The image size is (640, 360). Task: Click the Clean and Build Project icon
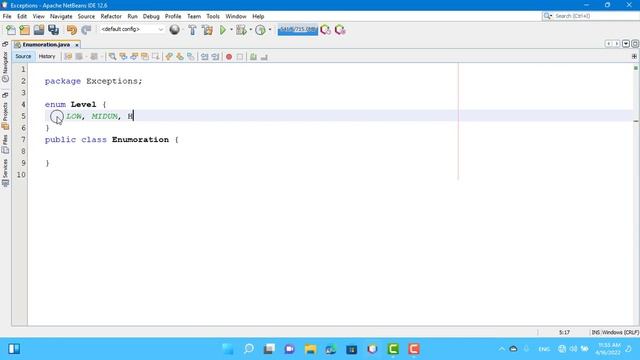pyautogui.click(x=207, y=30)
